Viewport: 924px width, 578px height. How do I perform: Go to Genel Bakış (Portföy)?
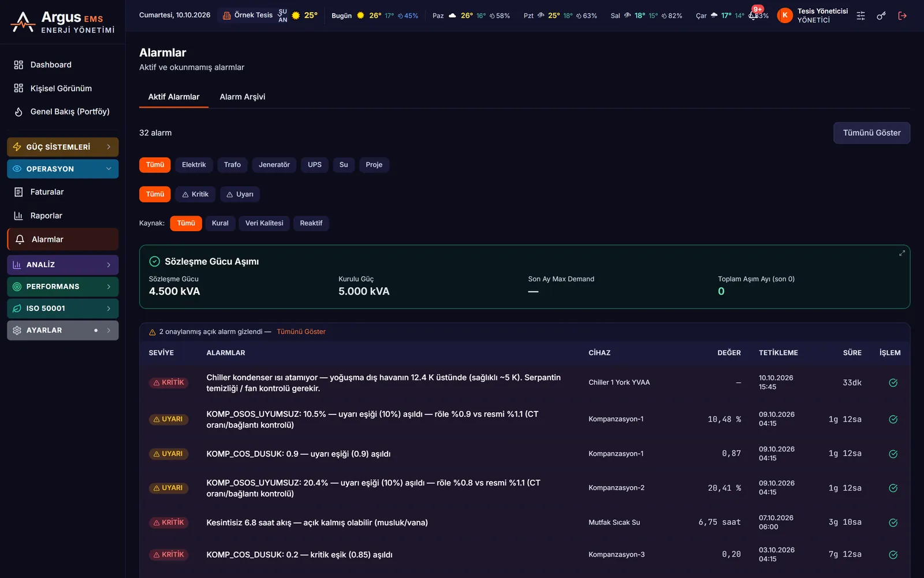(x=62, y=112)
